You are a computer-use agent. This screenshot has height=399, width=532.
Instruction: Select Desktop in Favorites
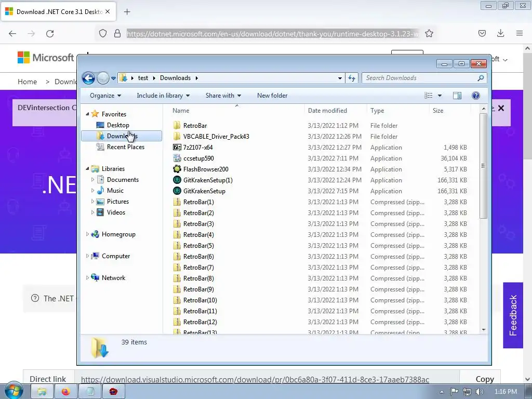pos(118,125)
